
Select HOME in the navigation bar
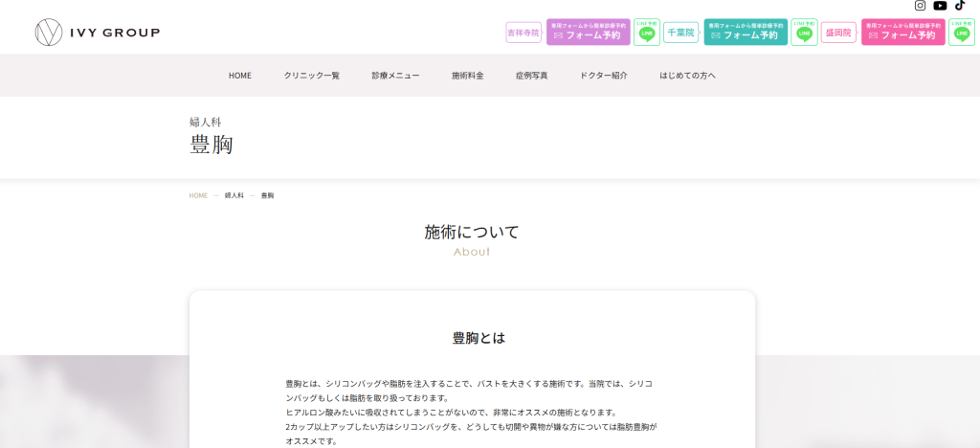click(239, 76)
